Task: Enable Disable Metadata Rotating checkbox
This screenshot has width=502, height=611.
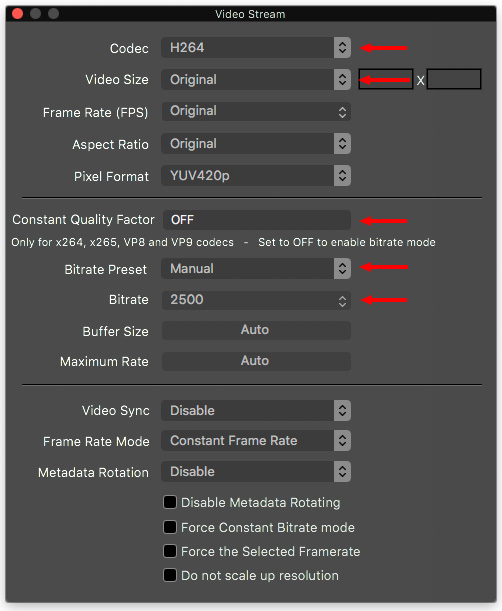Action: 170,502
